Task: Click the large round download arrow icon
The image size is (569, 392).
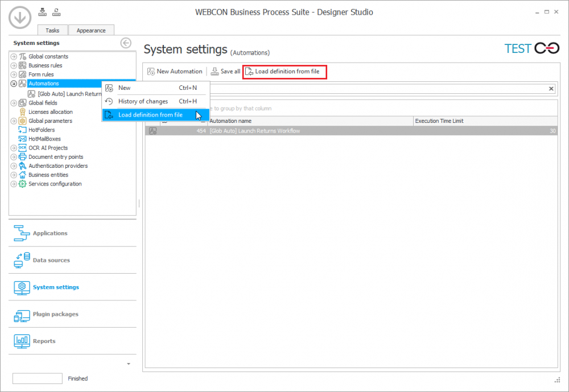Action: [20, 17]
